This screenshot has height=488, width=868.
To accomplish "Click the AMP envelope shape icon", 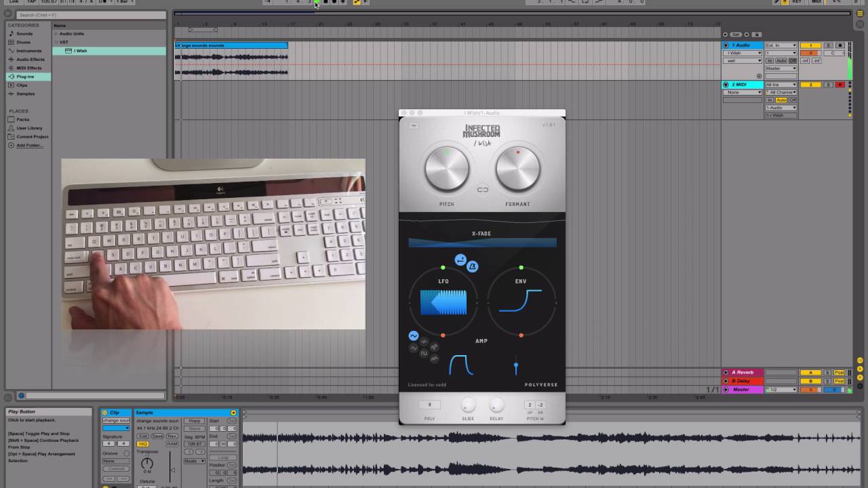I will tap(461, 365).
